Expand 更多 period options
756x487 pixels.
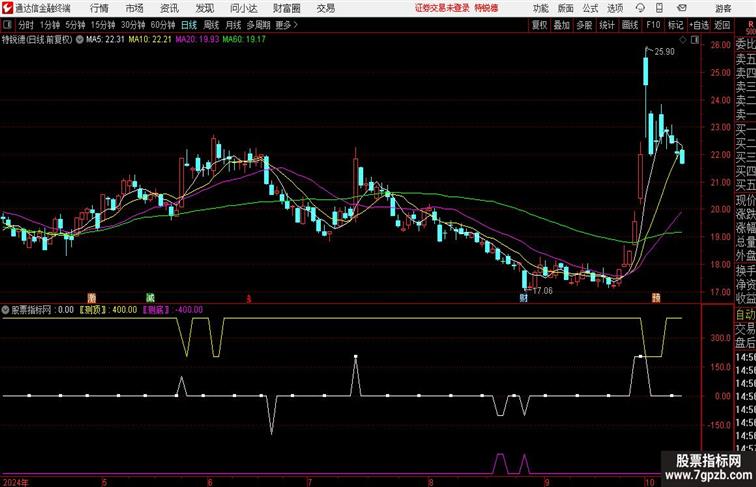point(286,25)
